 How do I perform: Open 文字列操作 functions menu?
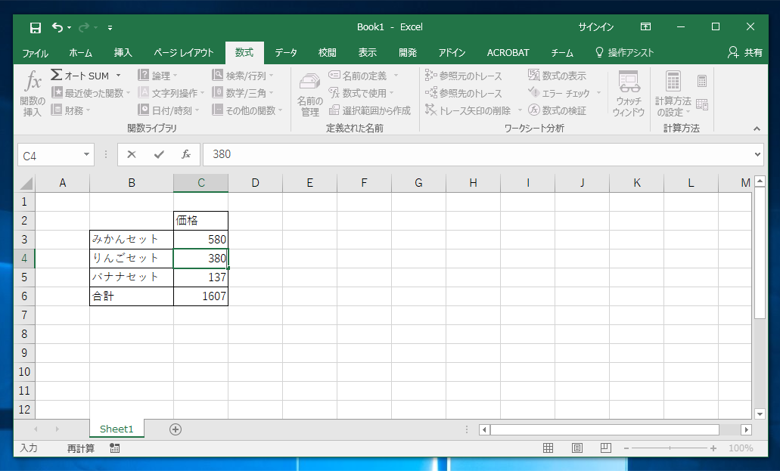point(171,93)
